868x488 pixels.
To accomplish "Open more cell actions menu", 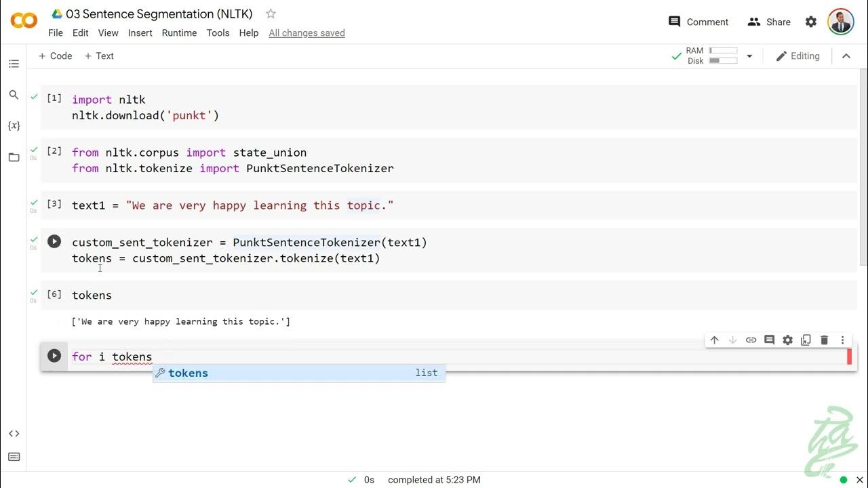I will 843,340.
